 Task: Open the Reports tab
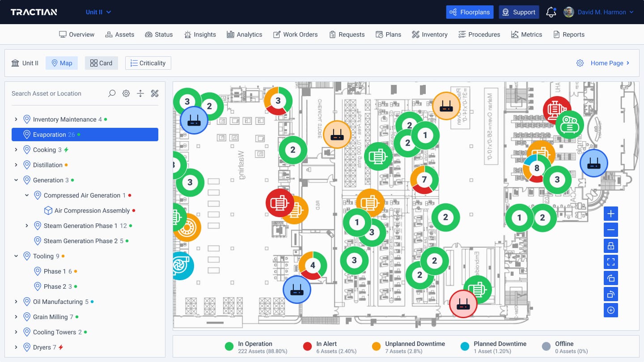tap(569, 34)
